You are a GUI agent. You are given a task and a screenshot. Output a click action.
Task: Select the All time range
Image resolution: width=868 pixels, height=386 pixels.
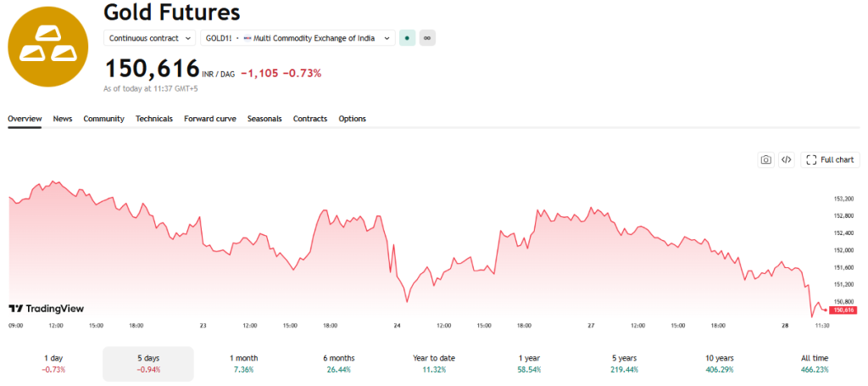click(815, 364)
